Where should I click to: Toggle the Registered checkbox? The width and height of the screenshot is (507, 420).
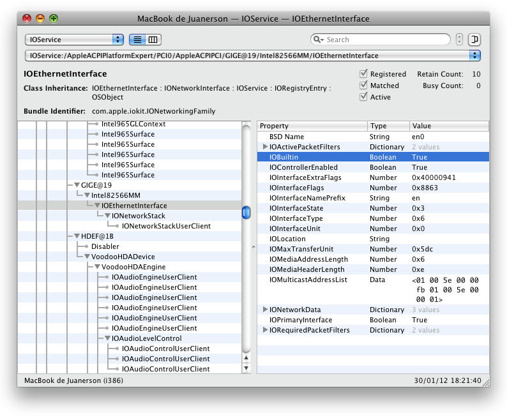coord(363,73)
